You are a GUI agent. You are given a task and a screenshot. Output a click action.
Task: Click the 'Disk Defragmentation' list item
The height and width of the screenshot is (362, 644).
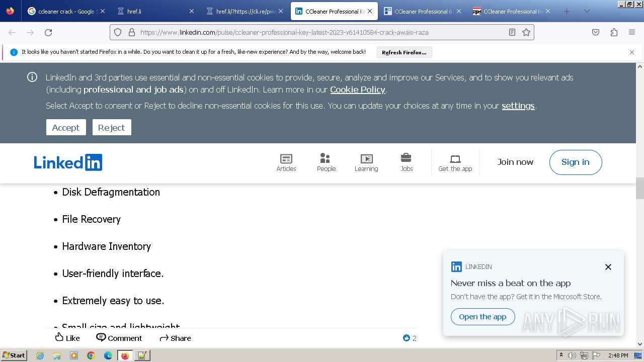coord(111,192)
